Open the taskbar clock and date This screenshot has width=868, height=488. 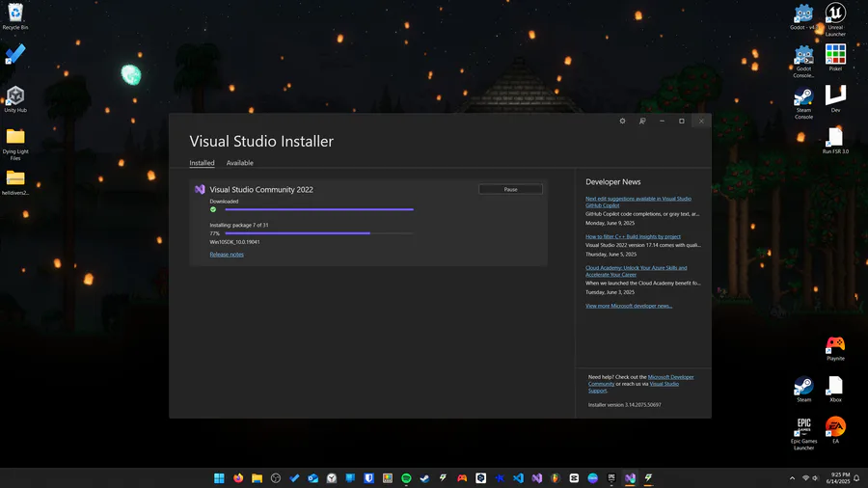click(840, 478)
